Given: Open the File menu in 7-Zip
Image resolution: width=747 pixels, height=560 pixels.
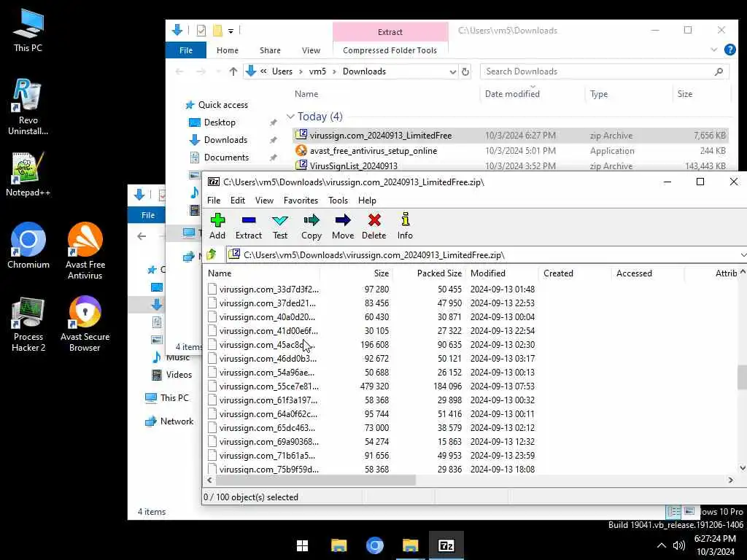Looking at the screenshot, I should coord(214,201).
